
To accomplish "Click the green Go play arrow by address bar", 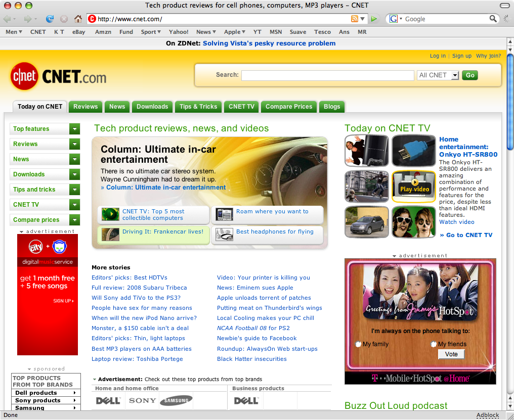I will coord(374,19).
